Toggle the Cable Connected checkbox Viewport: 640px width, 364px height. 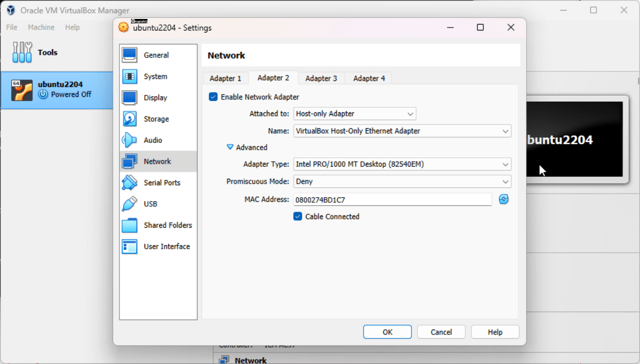coord(297,216)
